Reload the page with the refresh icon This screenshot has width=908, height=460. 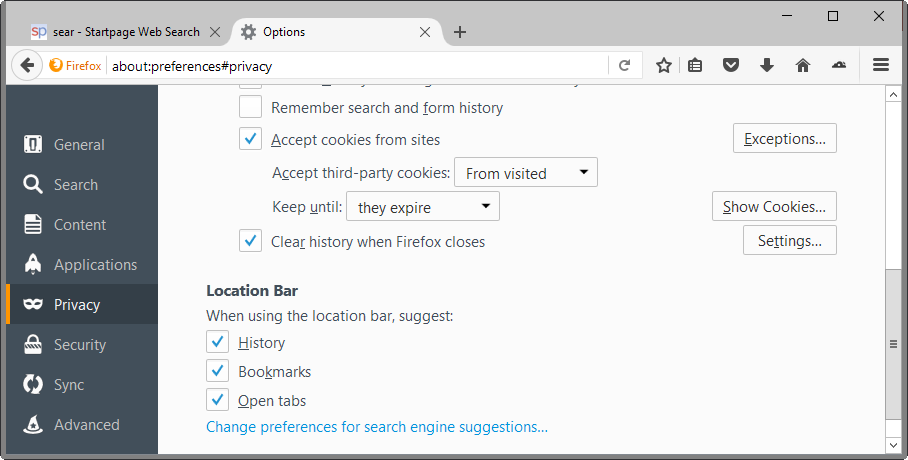[x=624, y=65]
